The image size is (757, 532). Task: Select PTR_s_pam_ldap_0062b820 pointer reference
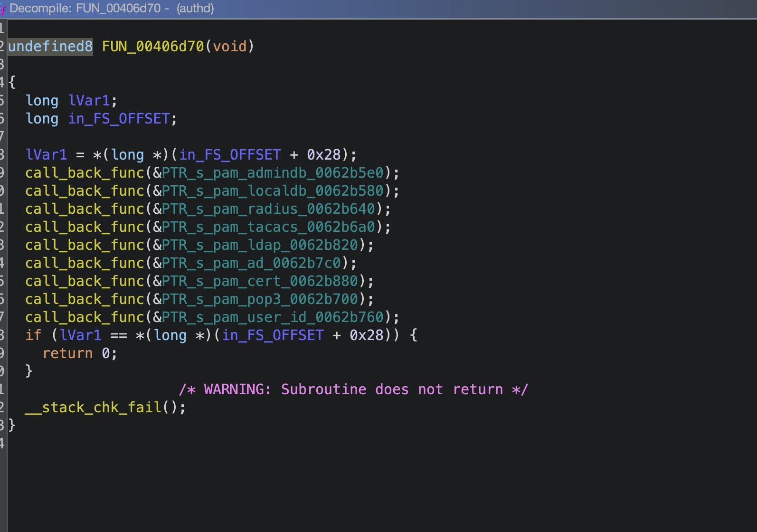(x=260, y=245)
